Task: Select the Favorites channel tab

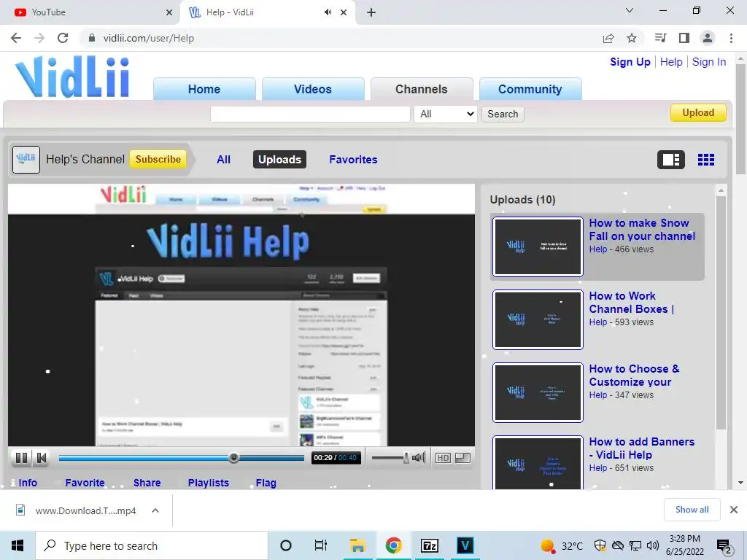Action: (x=353, y=160)
